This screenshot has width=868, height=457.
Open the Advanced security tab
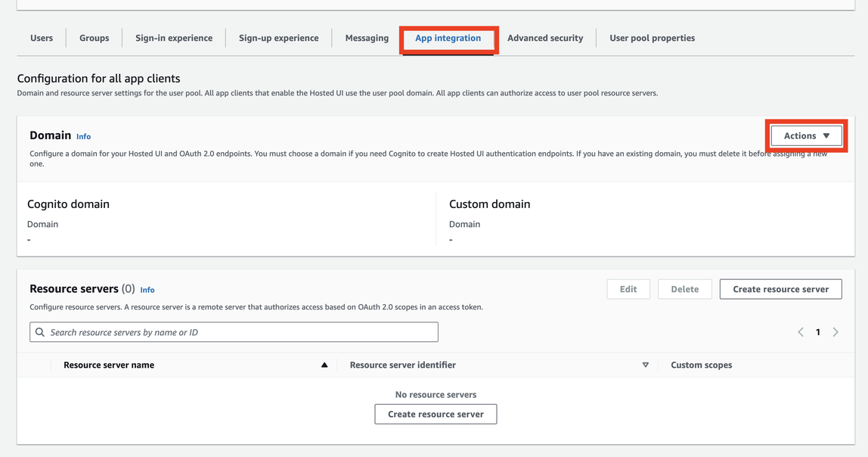pos(545,37)
